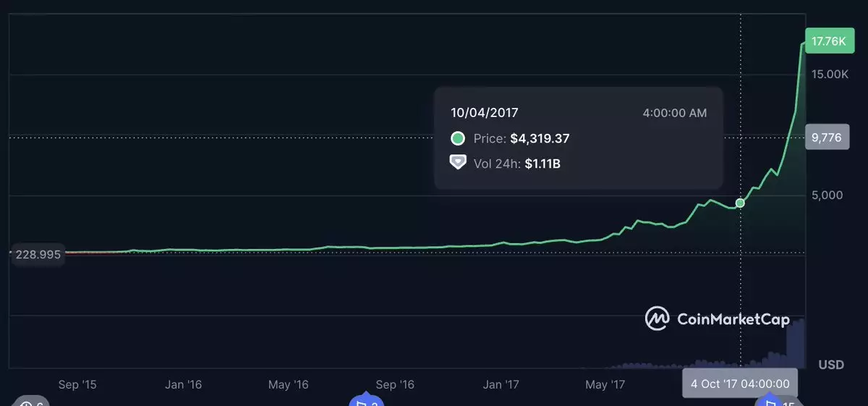The width and height of the screenshot is (868, 406).
Task: Click the Vol 24h shield icon
Action: [x=457, y=163]
